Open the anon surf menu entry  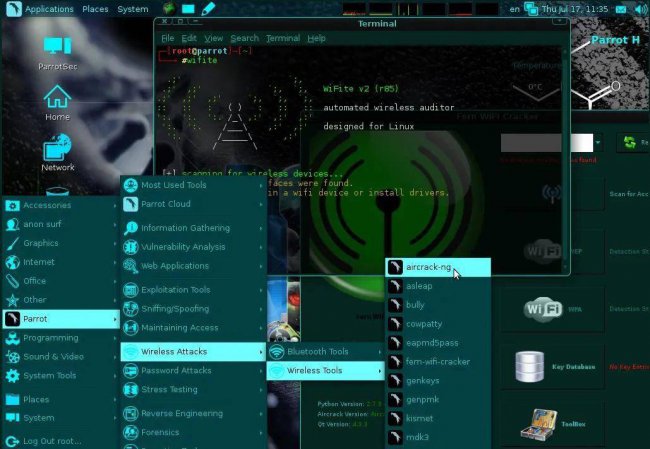tap(61, 224)
